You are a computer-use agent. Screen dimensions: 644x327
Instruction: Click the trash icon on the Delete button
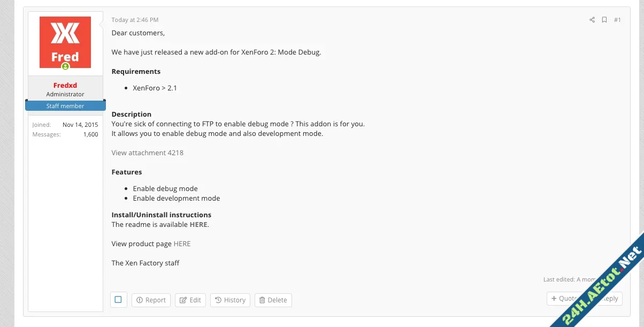[x=262, y=300]
